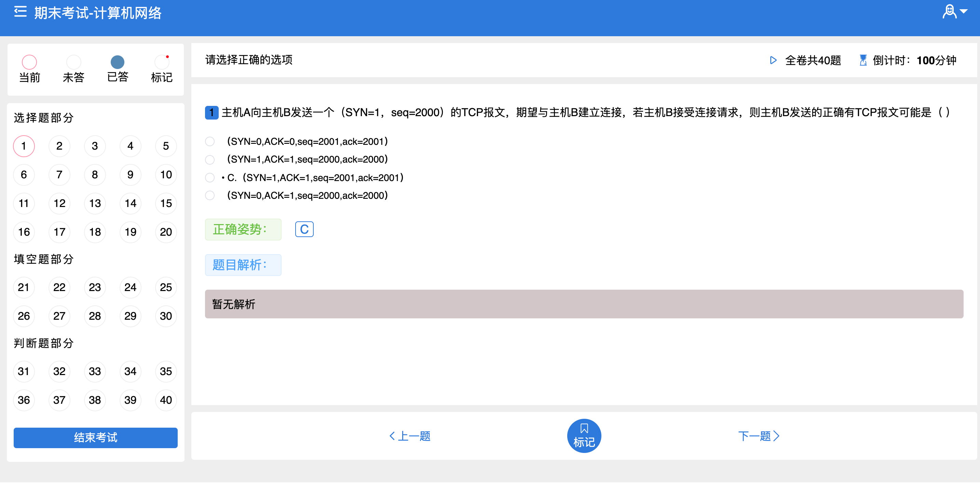Click the 期末考试-计算机网络 title
Image resolution: width=980 pixels, height=483 pixels.
click(98, 13)
